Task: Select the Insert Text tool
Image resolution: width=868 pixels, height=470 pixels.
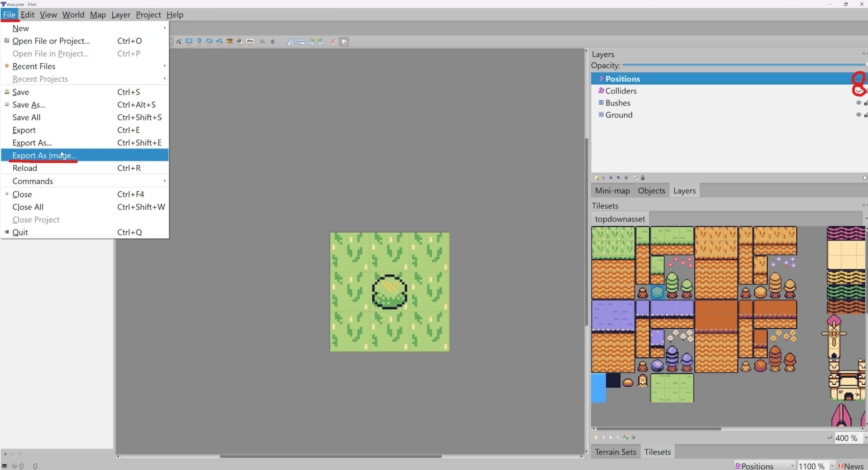Action: [250, 41]
